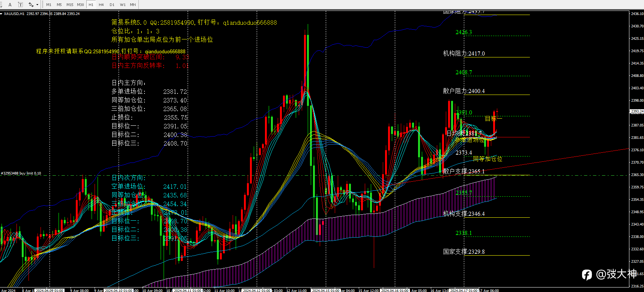Click the 日内主方向 heading in white

coord(129,83)
